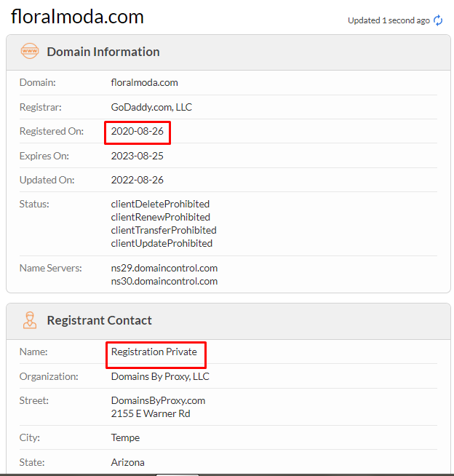Click the DomainsByProxy.com street line
The width and height of the screenshot is (454, 476).
158,401
